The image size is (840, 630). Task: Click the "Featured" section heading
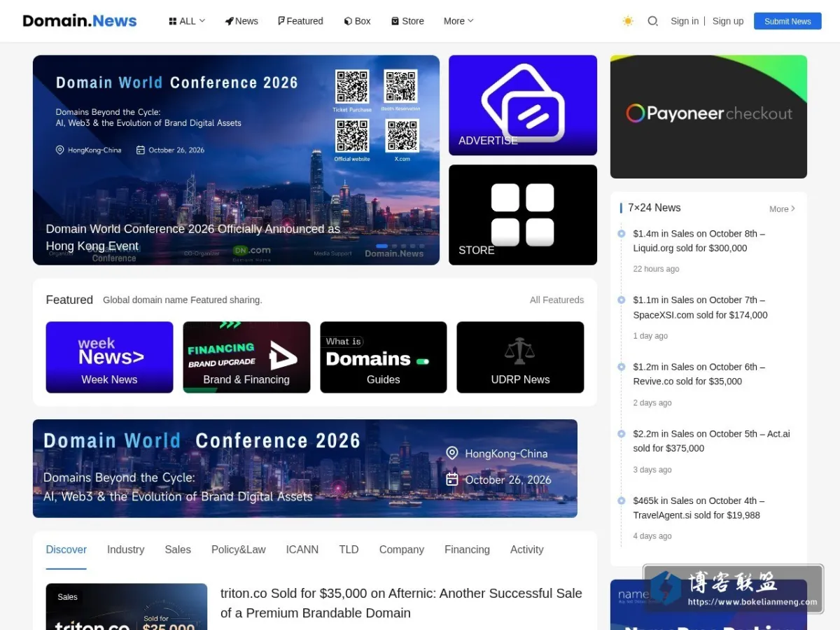[69, 300]
